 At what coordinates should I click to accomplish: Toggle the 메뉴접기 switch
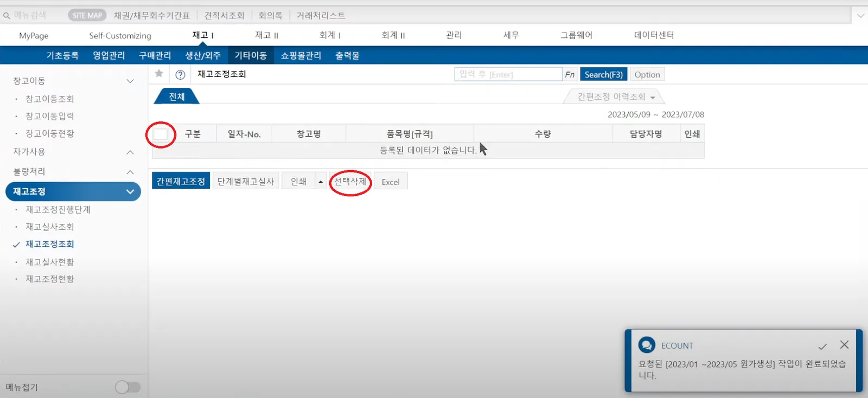127,387
